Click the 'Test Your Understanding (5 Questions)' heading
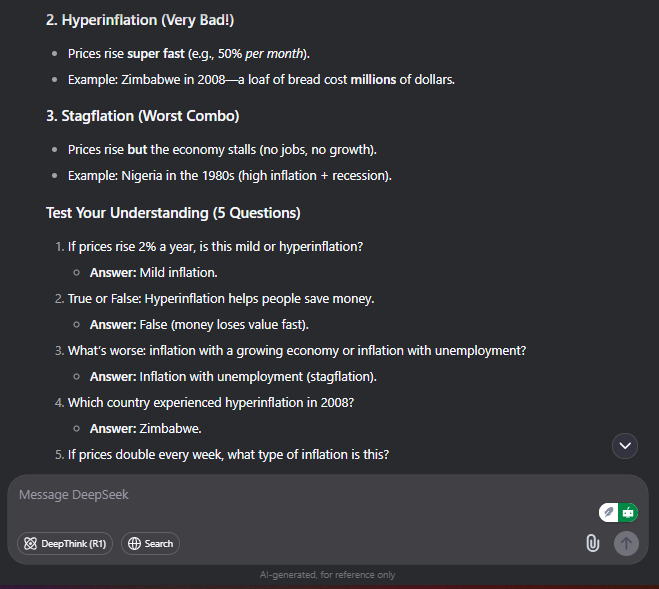 click(173, 213)
